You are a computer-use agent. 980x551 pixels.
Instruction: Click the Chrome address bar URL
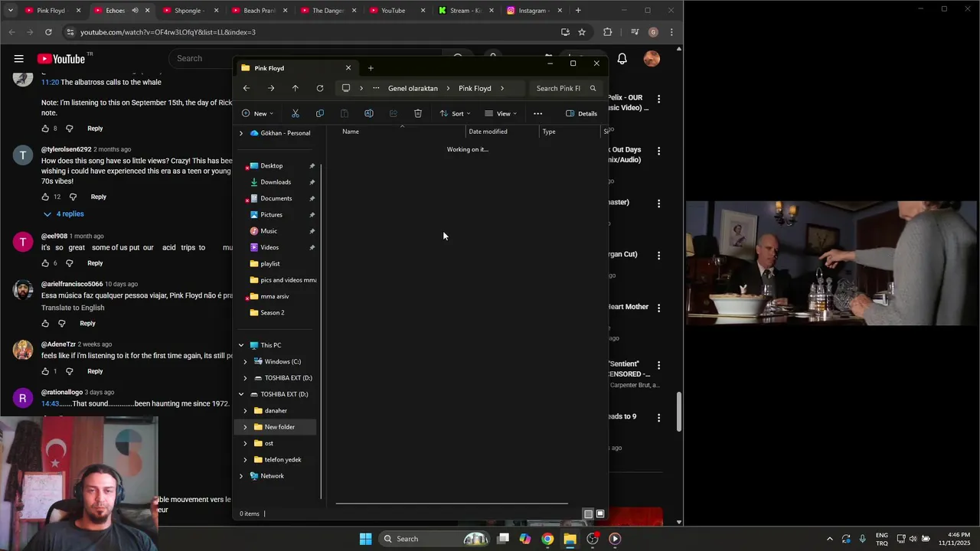168,32
